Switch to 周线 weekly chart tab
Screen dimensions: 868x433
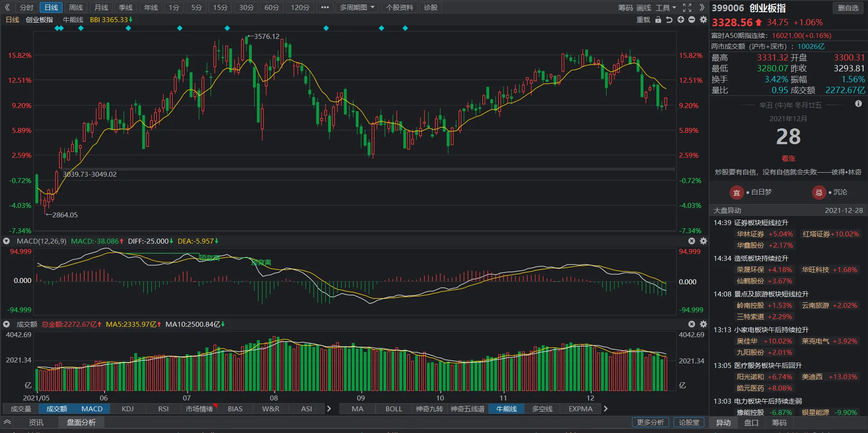76,8
